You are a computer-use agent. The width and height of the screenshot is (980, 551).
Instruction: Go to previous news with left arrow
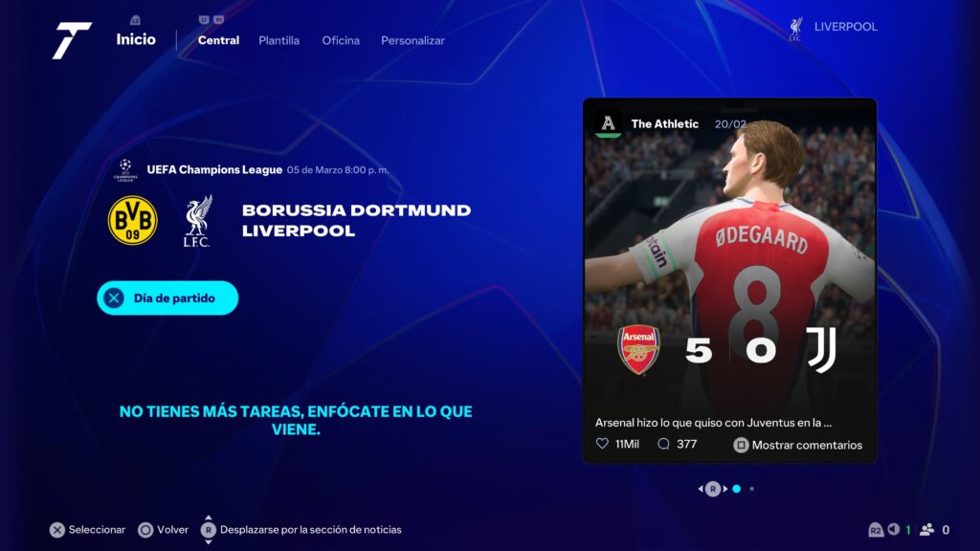point(701,489)
